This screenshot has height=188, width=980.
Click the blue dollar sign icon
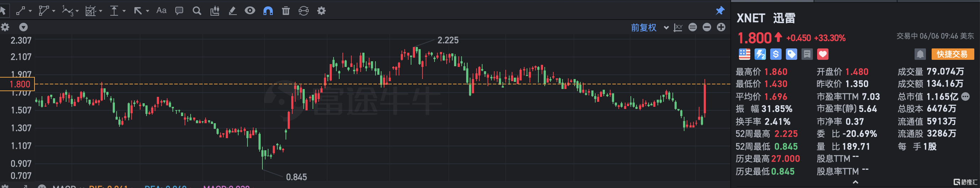(x=776, y=54)
